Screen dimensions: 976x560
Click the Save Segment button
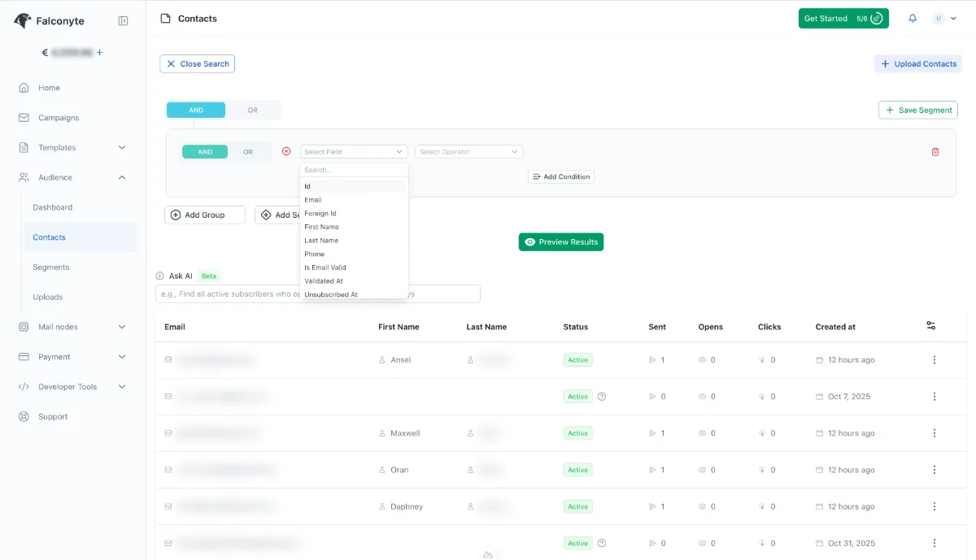pos(917,111)
